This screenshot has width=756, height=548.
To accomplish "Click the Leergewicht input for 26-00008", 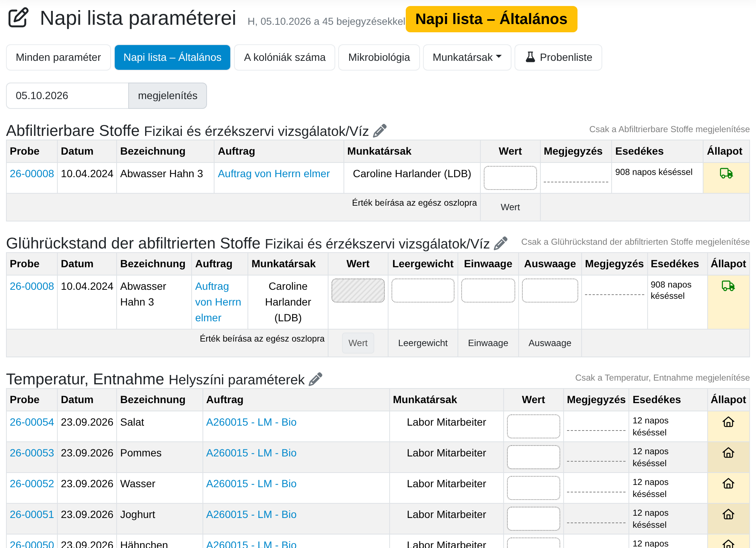I will tap(423, 291).
